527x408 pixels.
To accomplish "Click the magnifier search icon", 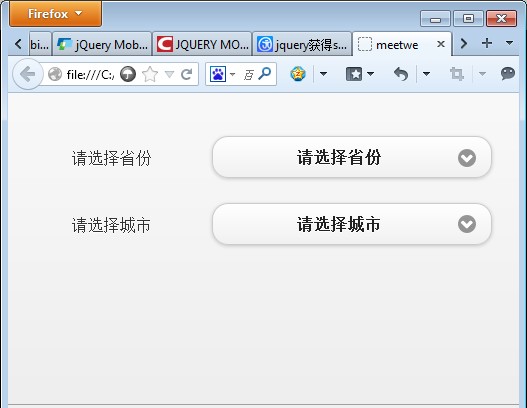I will (265, 74).
